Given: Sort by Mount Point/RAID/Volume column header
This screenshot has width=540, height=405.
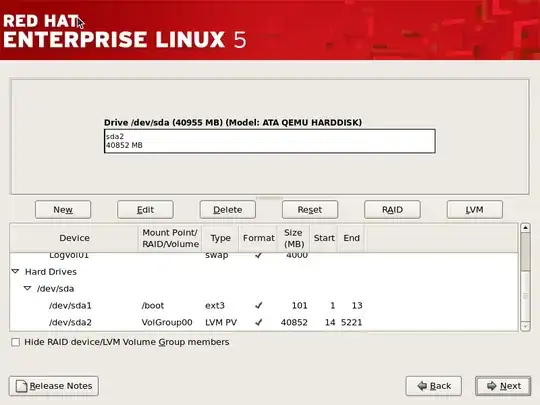Looking at the screenshot, I should click(x=170, y=238).
